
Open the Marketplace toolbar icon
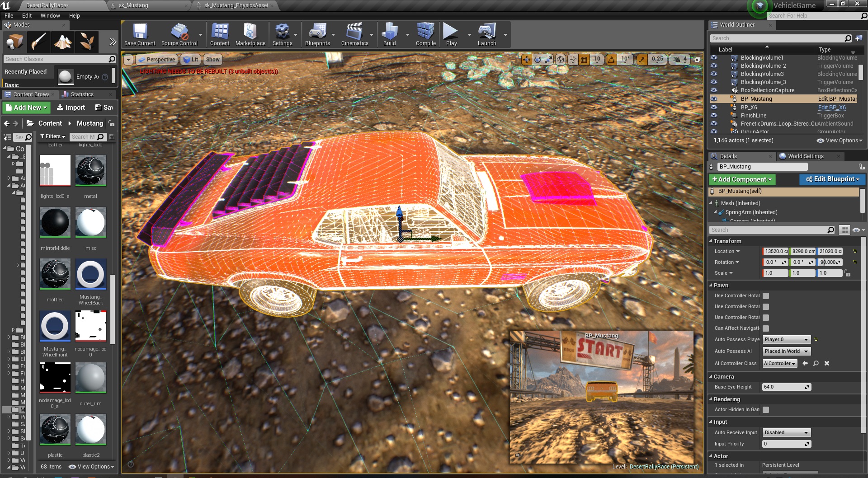250,35
